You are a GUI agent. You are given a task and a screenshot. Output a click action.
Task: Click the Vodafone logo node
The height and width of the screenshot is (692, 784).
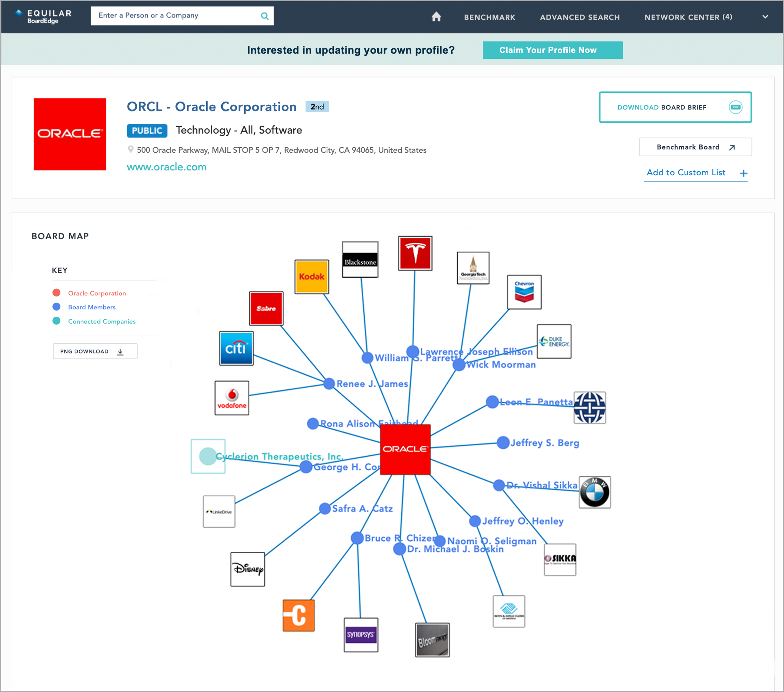click(x=232, y=398)
